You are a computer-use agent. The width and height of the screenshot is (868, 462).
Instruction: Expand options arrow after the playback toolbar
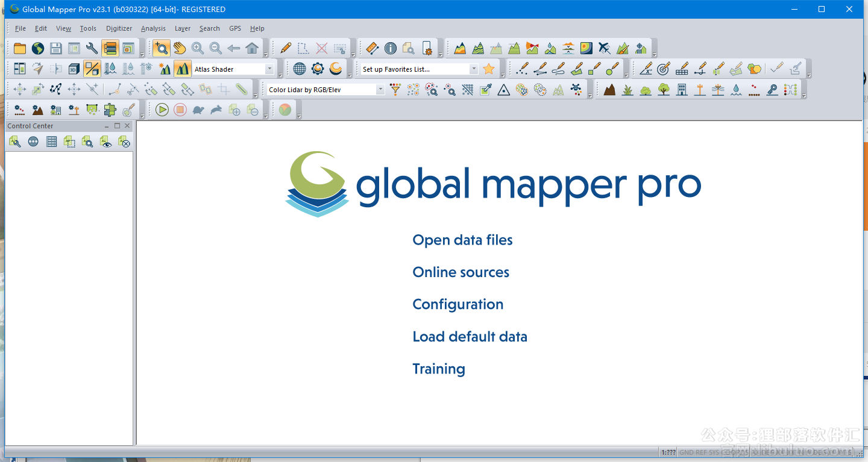266,116
